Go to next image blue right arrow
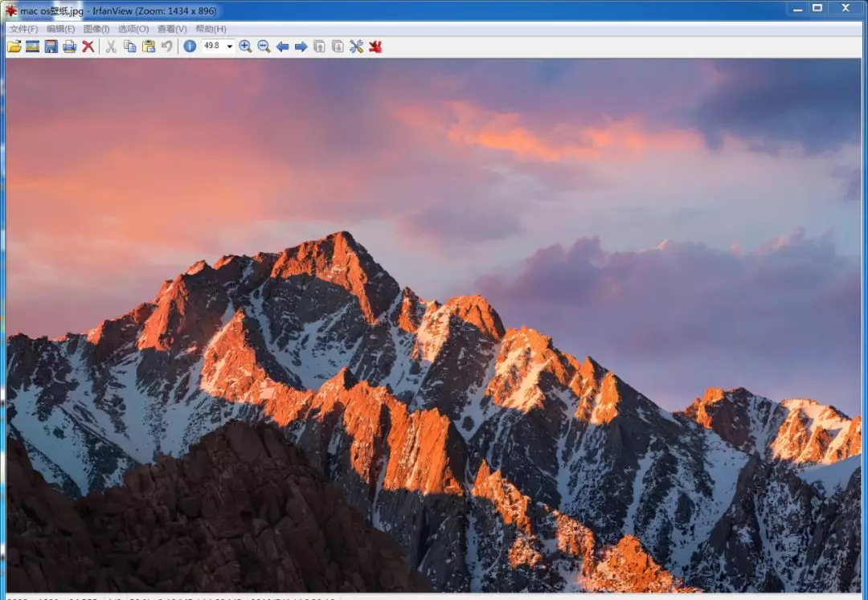Viewport: 868px width, 600px height. [301, 47]
